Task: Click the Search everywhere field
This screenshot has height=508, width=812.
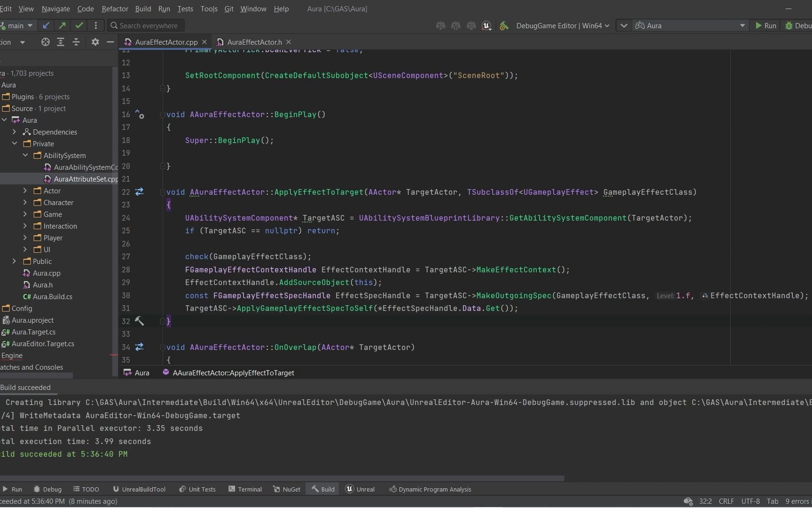Action: (x=146, y=25)
